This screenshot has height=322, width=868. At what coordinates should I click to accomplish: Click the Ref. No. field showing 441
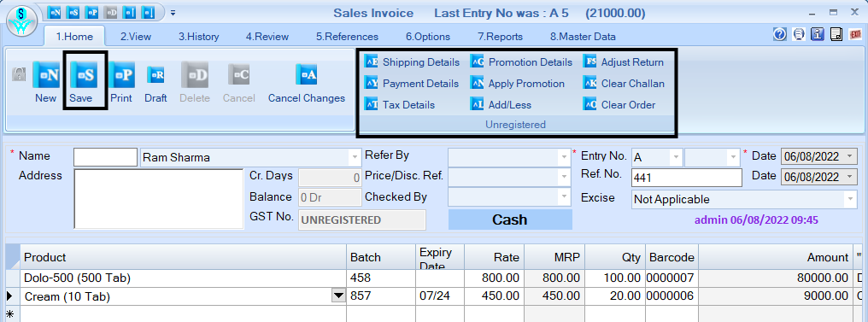[x=686, y=178]
